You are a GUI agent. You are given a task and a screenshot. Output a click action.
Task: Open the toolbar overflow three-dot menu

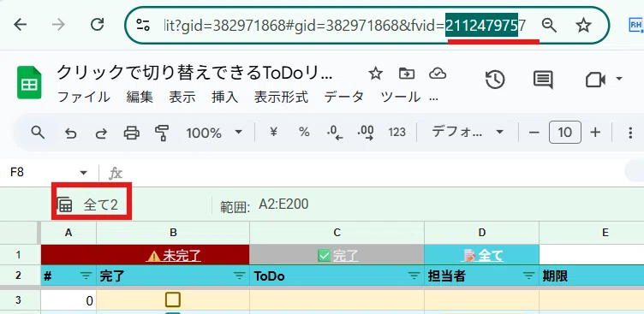pos(631,133)
